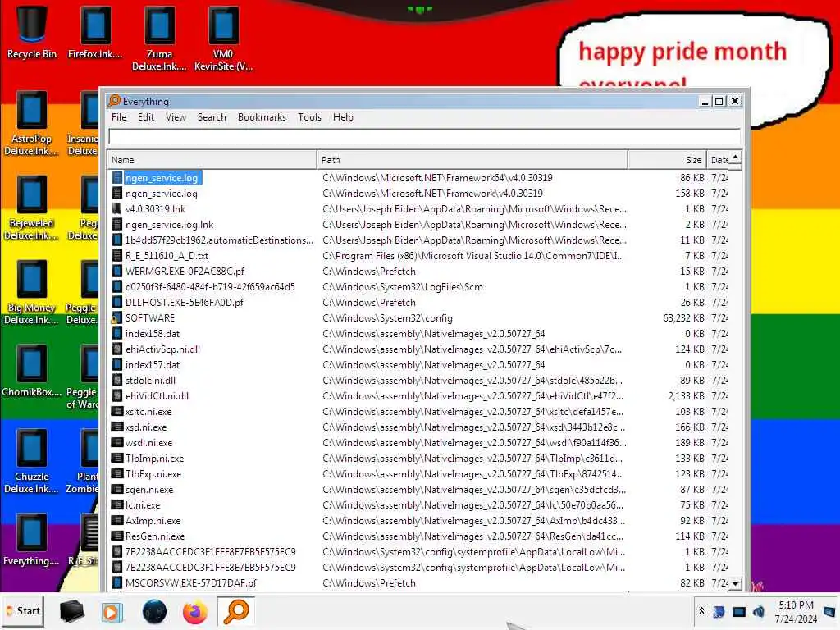The height and width of the screenshot is (630, 840).
Task: Launch Firefox from the taskbar
Action: click(x=194, y=611)
